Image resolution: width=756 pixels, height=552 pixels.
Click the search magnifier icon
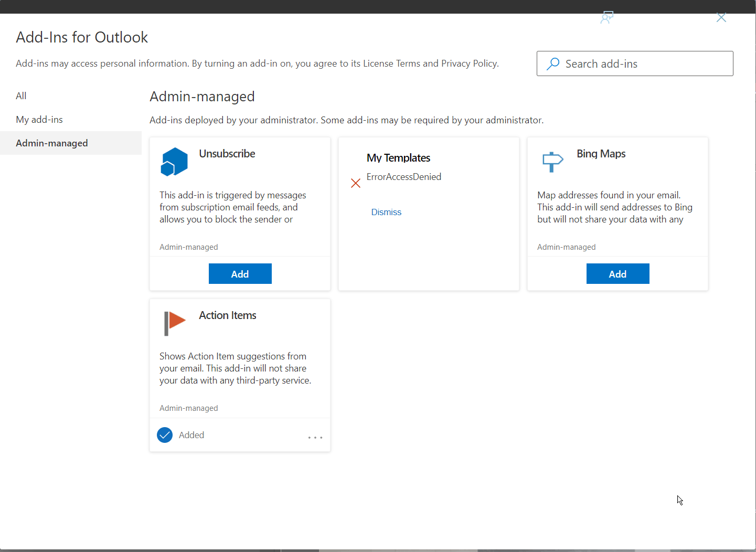pos(553,63)
